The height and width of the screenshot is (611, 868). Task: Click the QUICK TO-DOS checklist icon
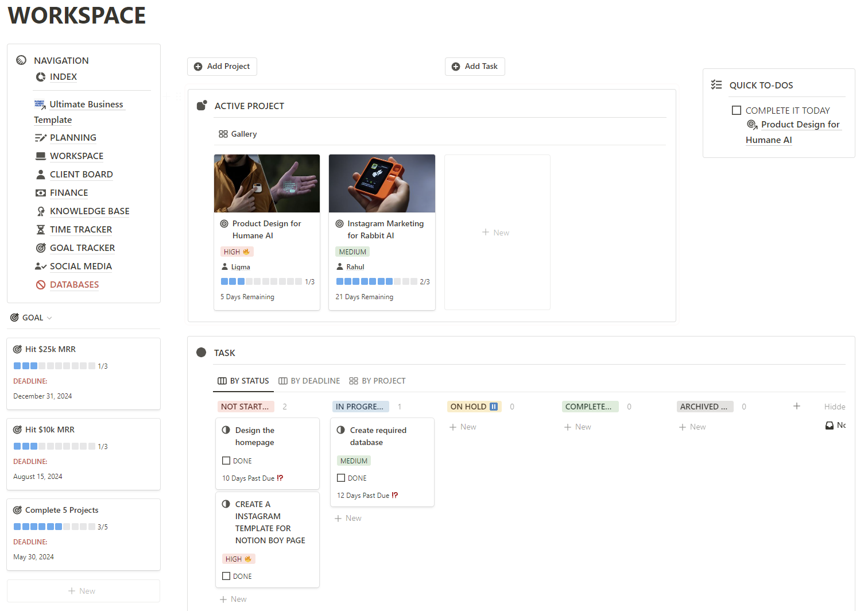pos(716,84)
